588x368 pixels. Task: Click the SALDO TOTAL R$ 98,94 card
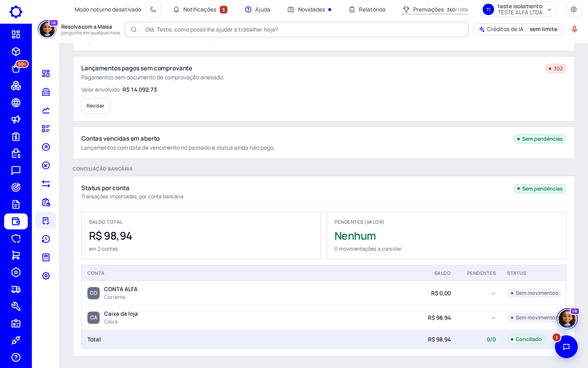point(201,236)
